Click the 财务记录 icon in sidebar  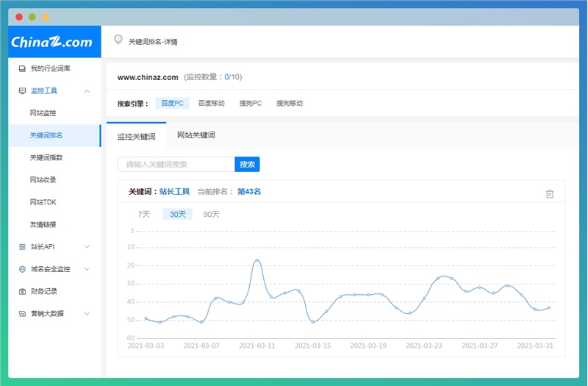pos(22,291)
